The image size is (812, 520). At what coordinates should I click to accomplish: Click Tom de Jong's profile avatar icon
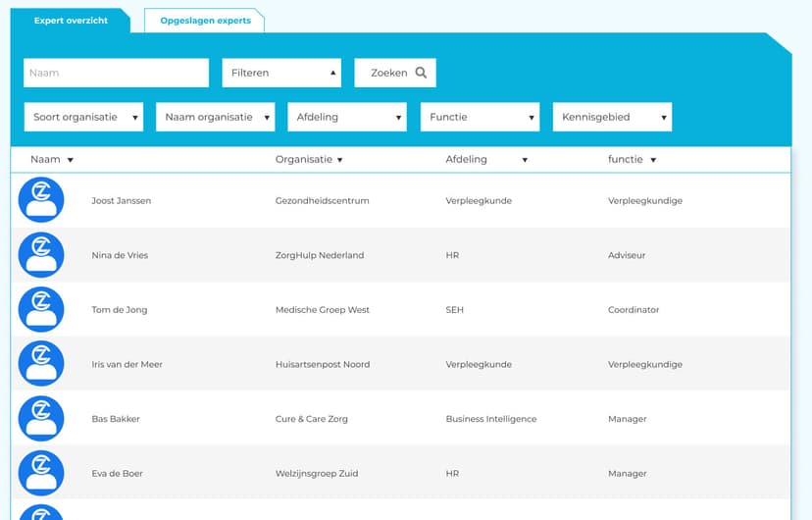pos(41,309)
